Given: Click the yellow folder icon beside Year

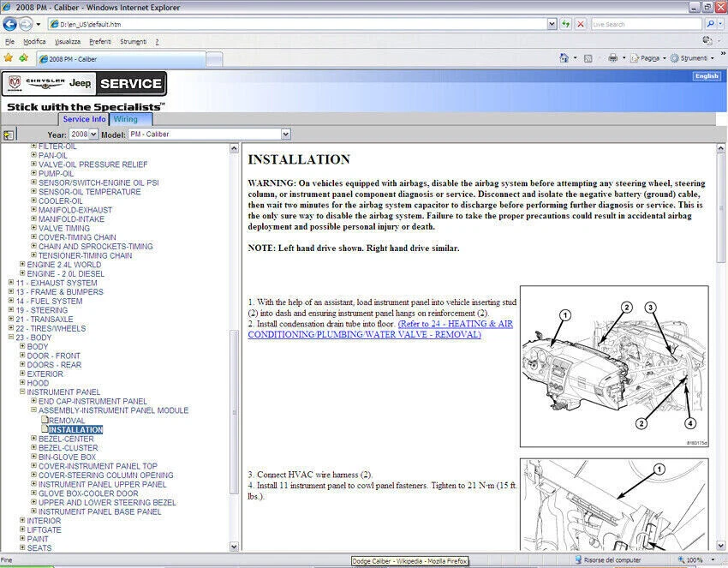Looking at the screenshot, I should point(9,135).
